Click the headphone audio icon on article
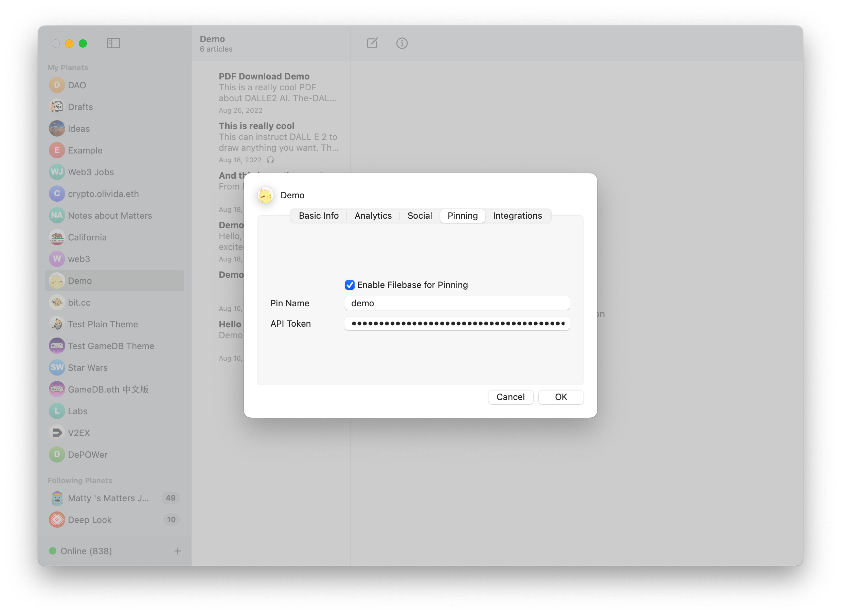841x616 pixels. 270,160
